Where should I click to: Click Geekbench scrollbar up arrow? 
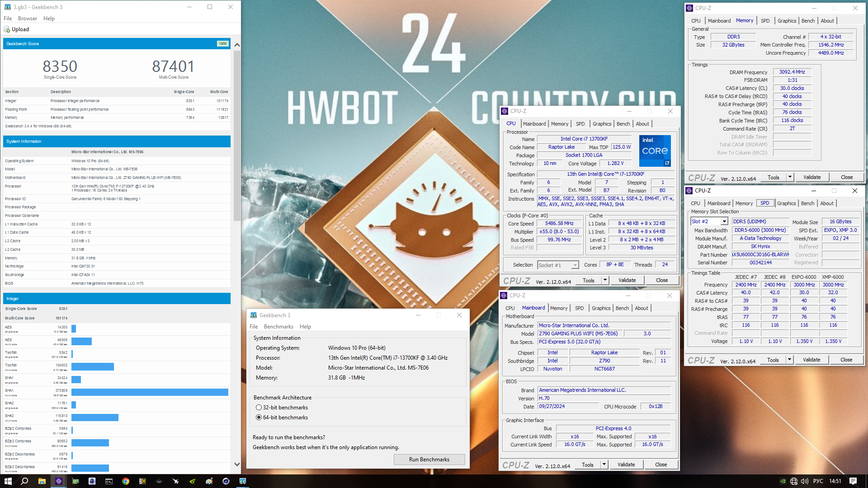coord(237,45)
